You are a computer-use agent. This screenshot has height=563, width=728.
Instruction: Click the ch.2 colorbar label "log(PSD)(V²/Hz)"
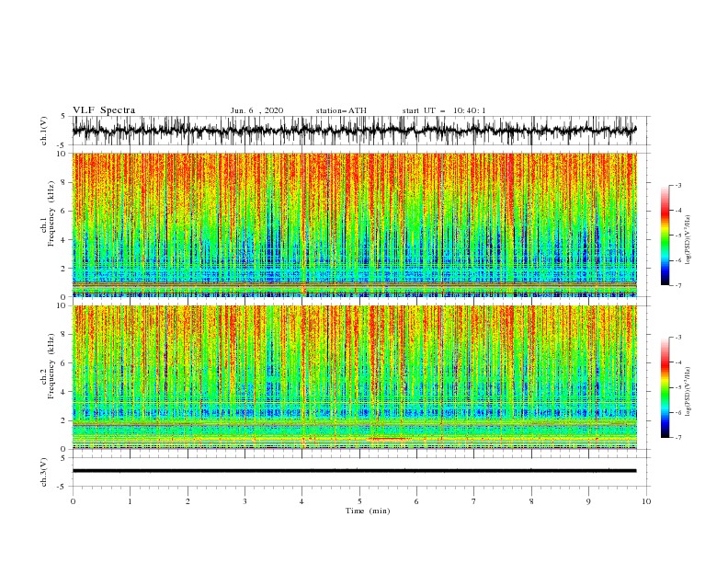688,390
